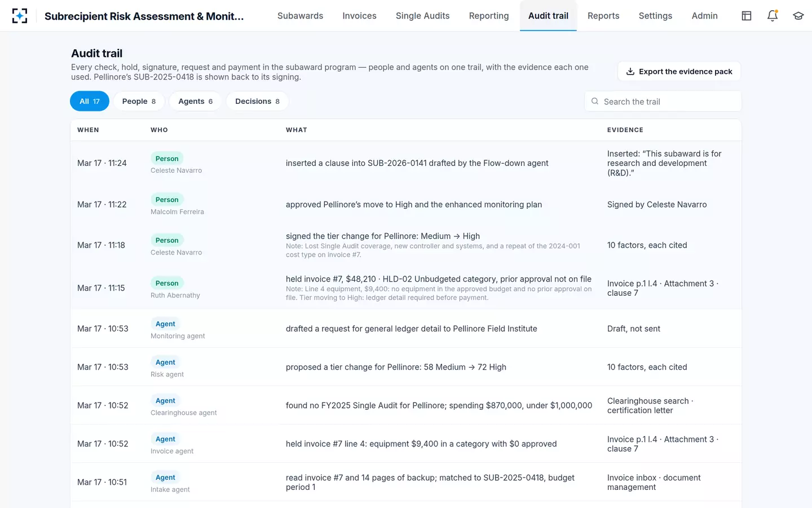Click Agent badge above Intake agent

tap(165, 477)
